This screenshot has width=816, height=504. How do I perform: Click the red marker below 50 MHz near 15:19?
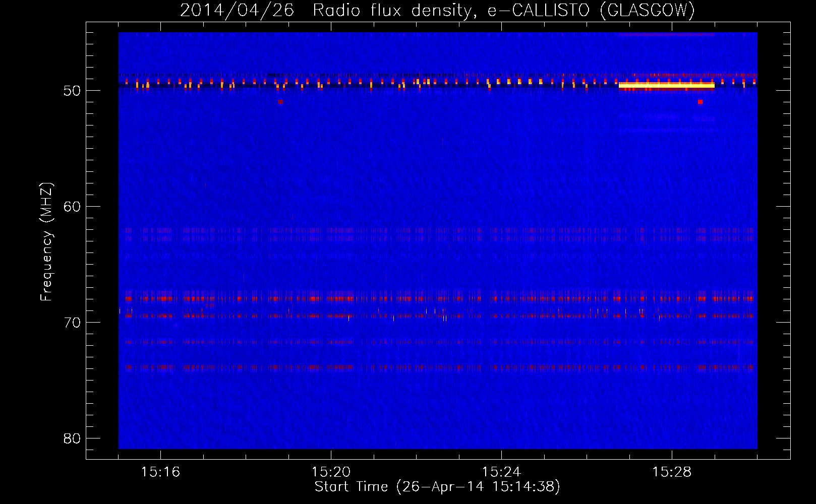280,102
